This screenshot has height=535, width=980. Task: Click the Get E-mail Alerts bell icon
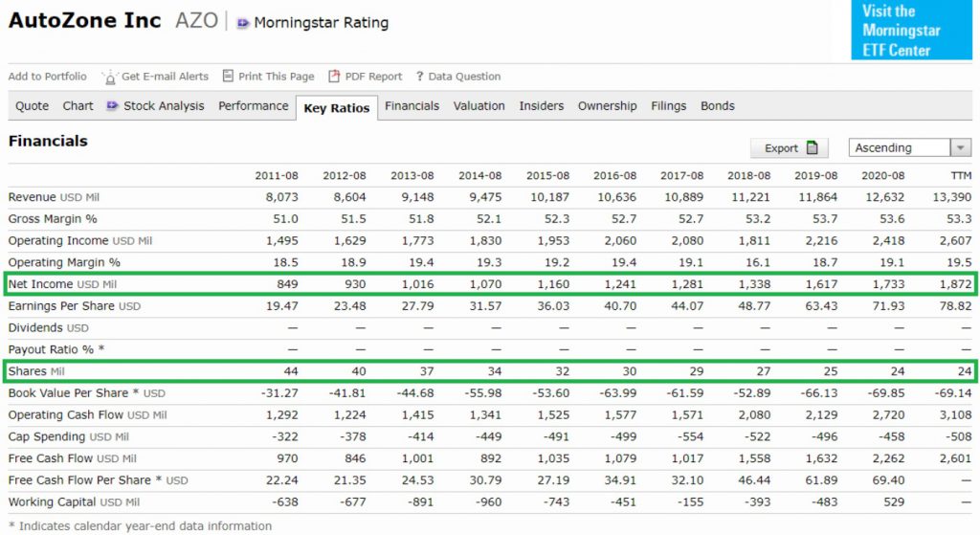[109, 77]
